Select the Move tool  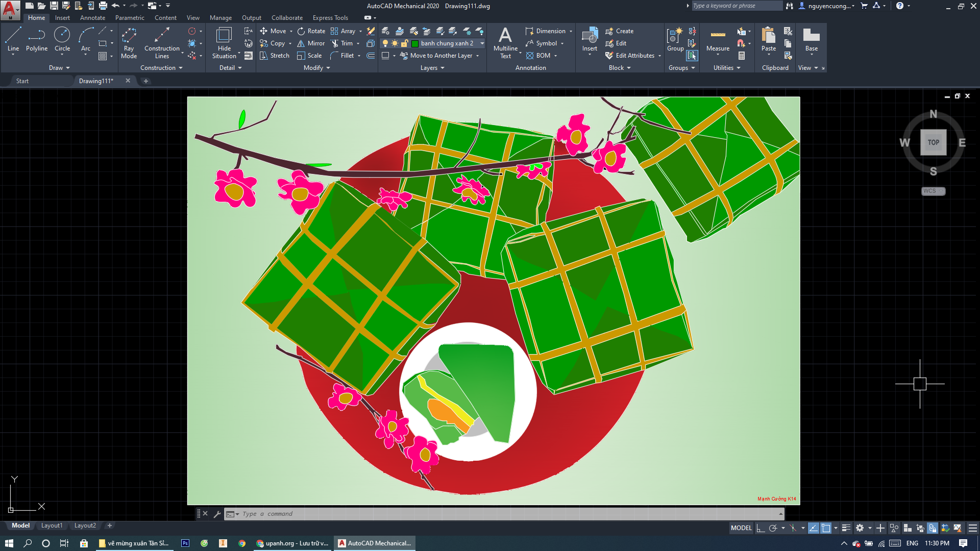click(273, 31)
